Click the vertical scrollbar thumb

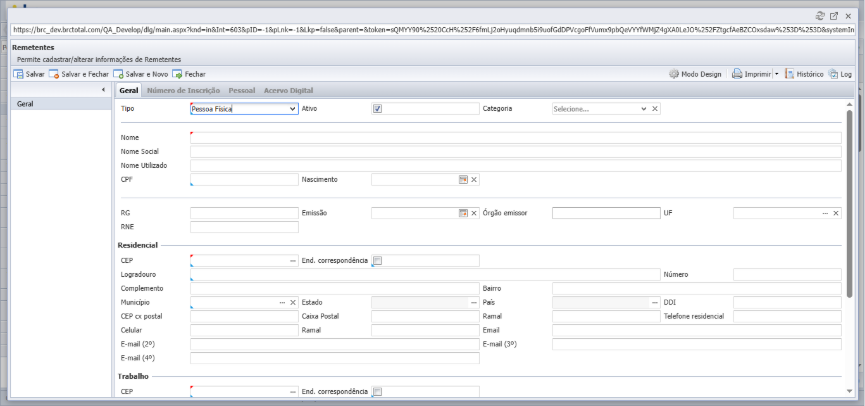click(x=850, y=202)
